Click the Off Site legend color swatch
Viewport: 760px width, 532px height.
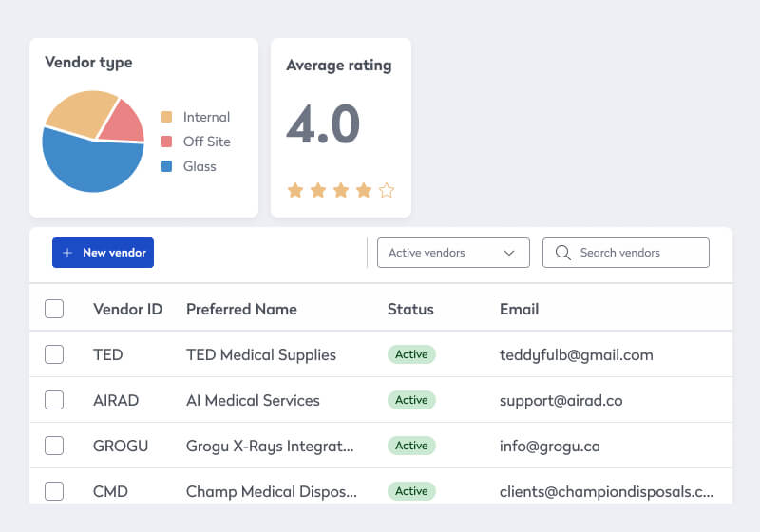pos(166,142)
